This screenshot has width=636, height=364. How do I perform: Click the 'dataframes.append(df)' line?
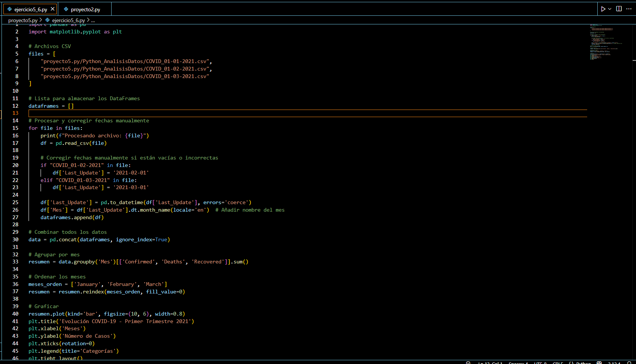click(x=72, y=217)
